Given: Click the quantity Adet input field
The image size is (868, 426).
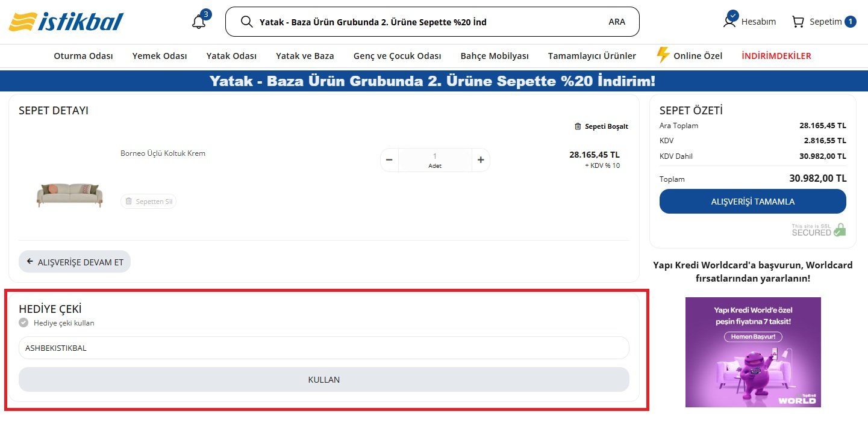Looking at the screenshot, I should click(x=435, y=160).
